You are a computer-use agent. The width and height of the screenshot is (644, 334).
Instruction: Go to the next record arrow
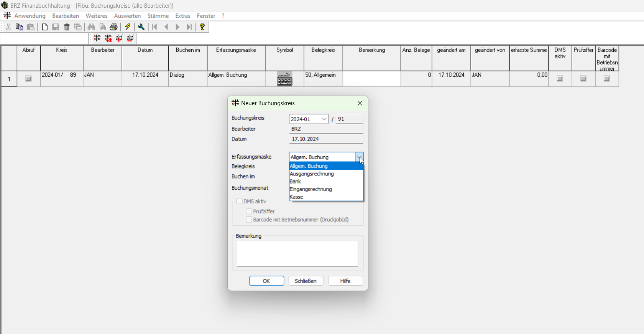pos(178,27)
